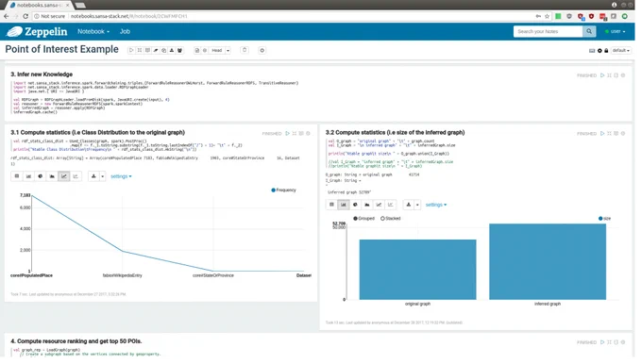Toggle editor in Infer new Knowledge paragraph
This screenshot has height=364, width=642.
(609, 75)
